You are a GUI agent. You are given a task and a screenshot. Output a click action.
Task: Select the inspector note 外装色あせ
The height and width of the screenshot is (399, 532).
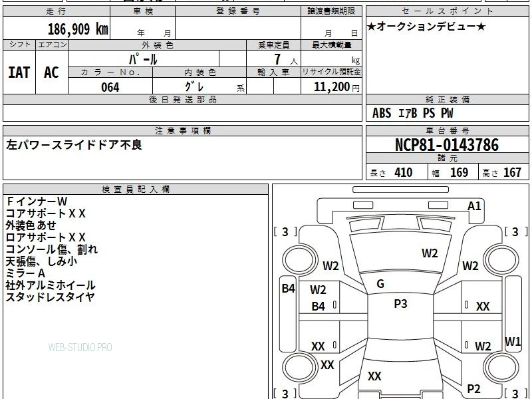(x=31, y=225)
